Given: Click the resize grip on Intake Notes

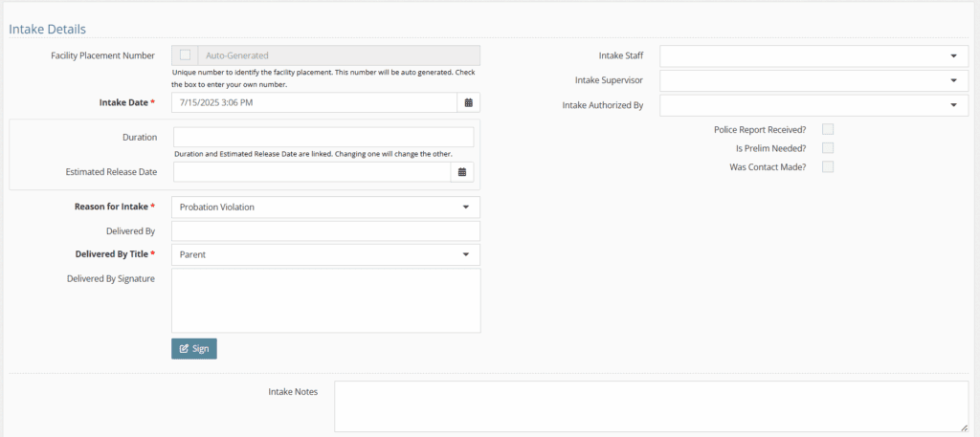Looking at the screenshot, I should point(965,427).
